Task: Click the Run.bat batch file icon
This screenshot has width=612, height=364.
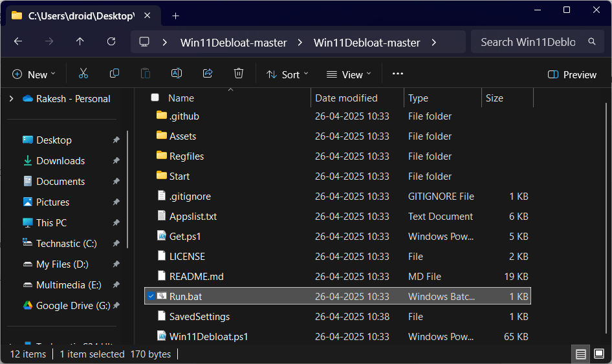Action: 162,295
